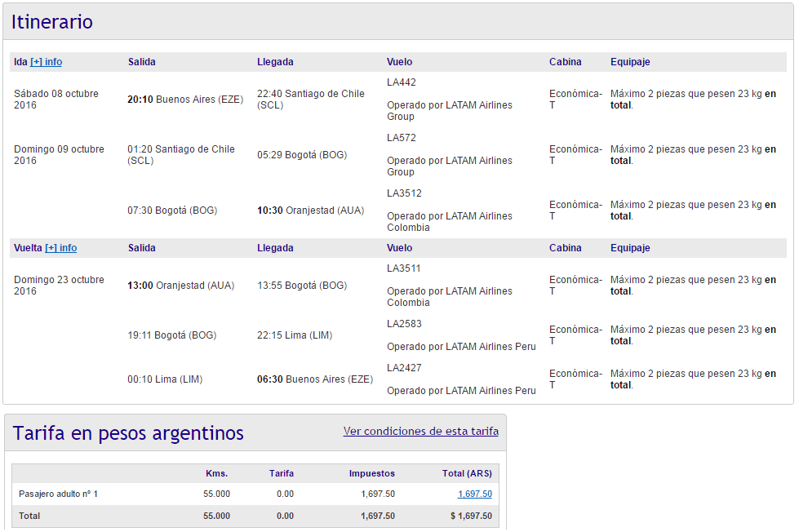Select the 'Itinerario' heading

52,22
